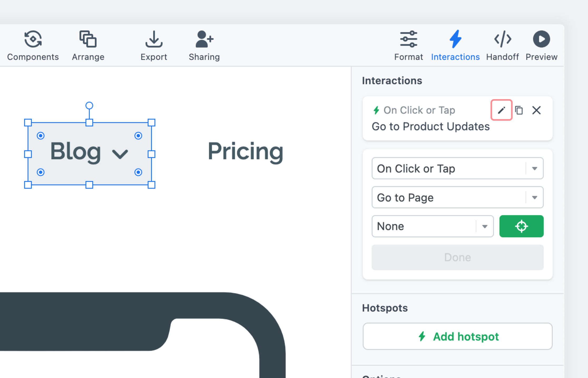Select the Pricing text on canvas

[x=245, y=151]
